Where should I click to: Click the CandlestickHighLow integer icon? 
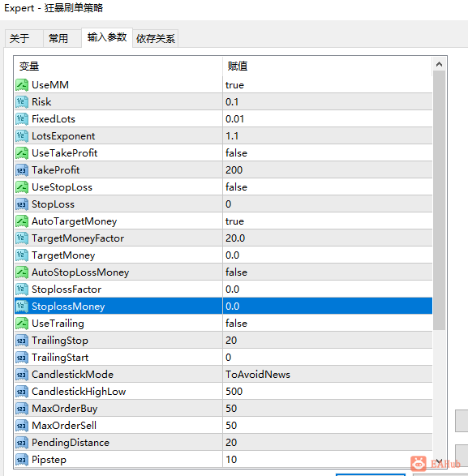click(x=22, y=392)
